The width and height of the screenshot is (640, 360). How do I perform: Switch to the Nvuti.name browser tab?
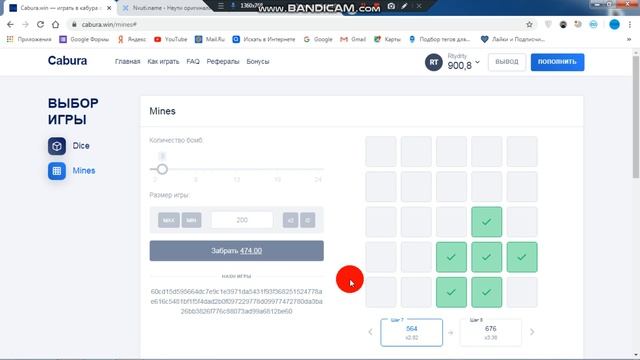167,8
